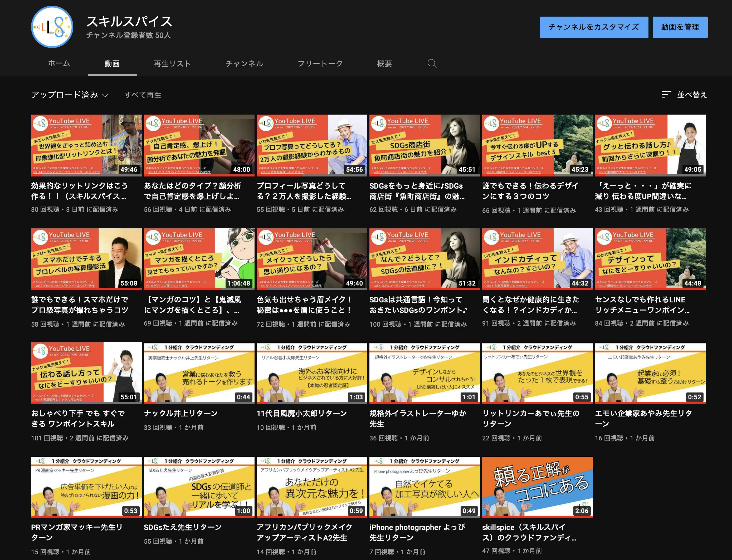
Task: Open the チャンネル tab
Action: click(244, 63)
